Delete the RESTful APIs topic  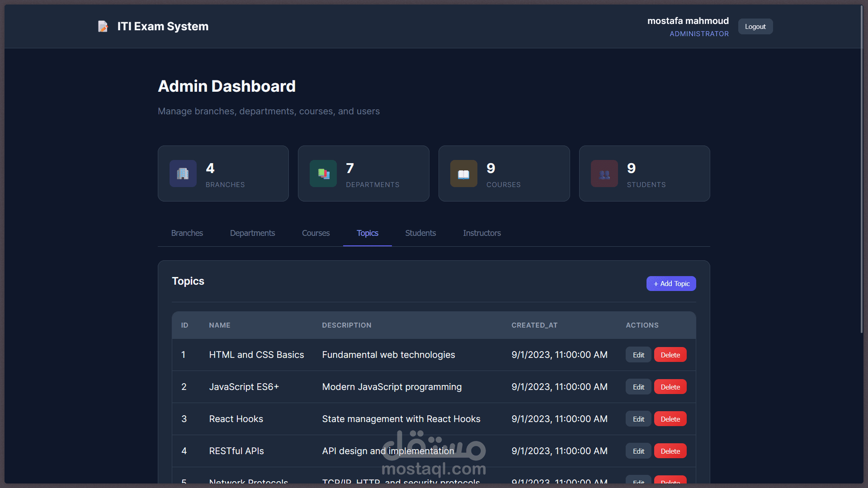point(670,451)
